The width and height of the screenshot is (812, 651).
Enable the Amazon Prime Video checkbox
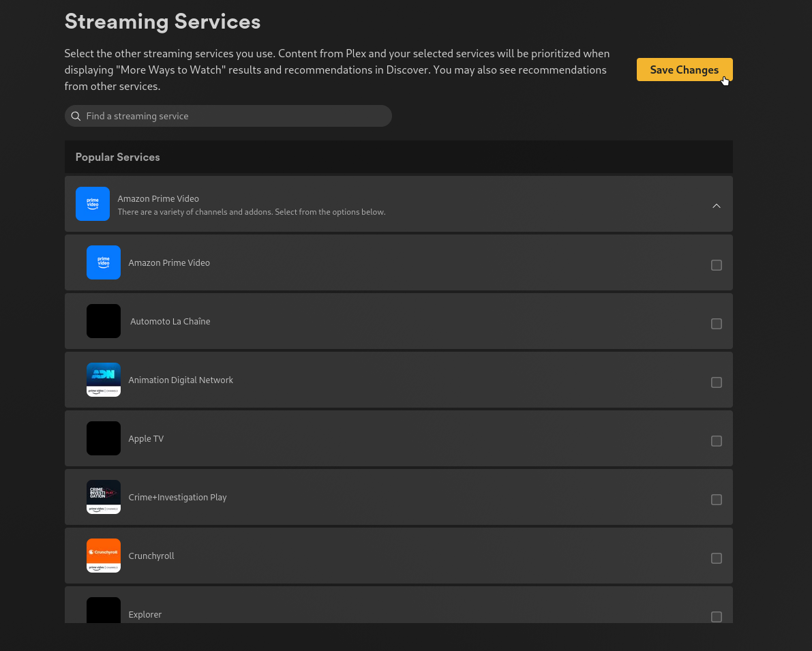coord(717,265)
